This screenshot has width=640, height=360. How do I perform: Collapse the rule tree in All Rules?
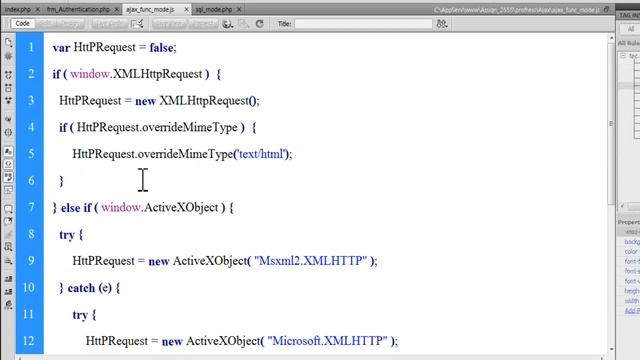[x=623, y=56]
